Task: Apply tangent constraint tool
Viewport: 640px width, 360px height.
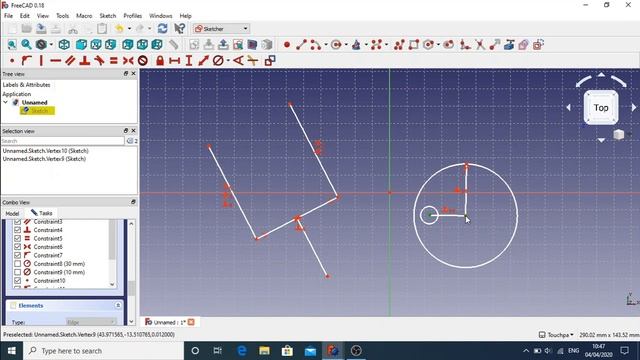Action: [x=99, y=61]
